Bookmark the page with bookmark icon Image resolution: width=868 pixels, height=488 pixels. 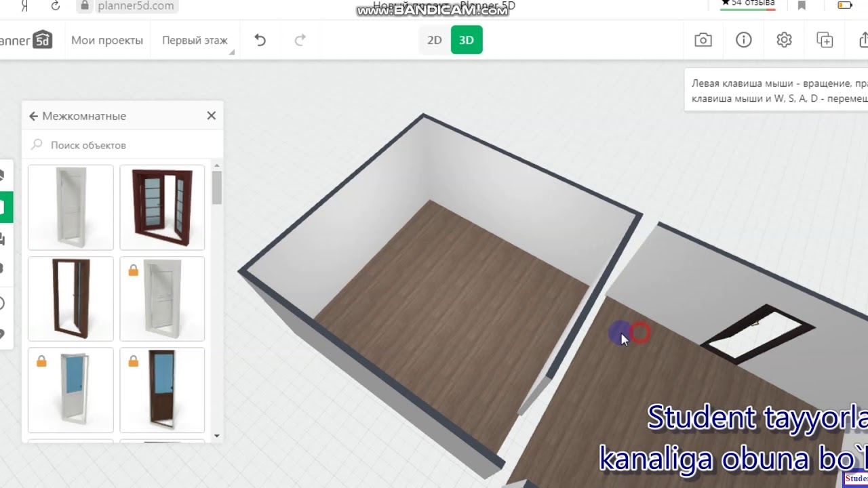[802, 5]
